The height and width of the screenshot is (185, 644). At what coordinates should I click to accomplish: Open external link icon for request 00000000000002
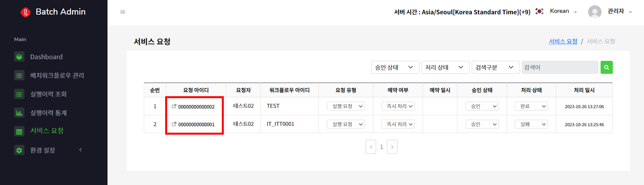(174, 106)
